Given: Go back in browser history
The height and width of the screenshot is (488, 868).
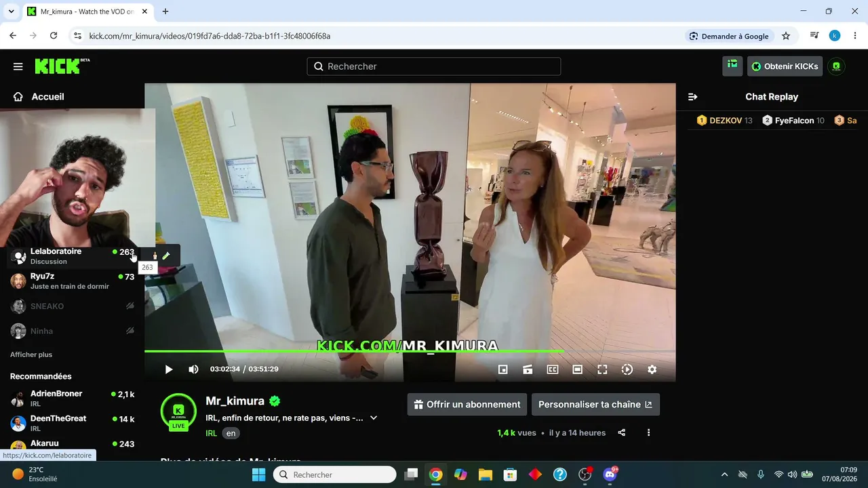Looking at the screenshot, I should 13,36.
